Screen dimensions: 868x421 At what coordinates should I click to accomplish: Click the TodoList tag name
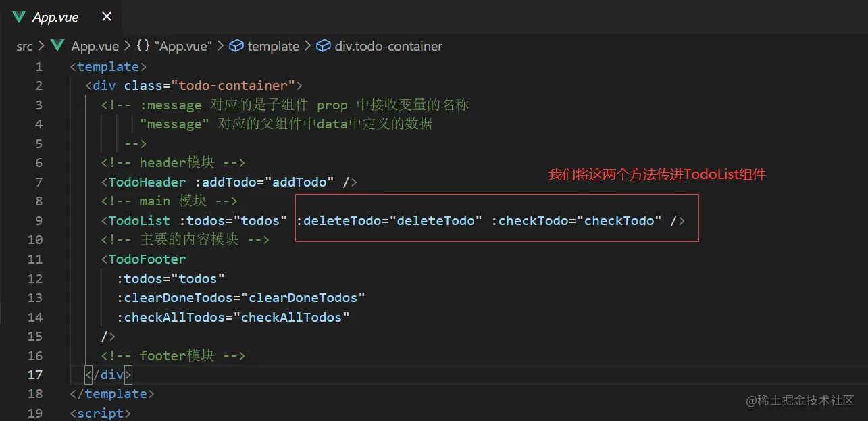pyautogui.click(x=140, y=220)
